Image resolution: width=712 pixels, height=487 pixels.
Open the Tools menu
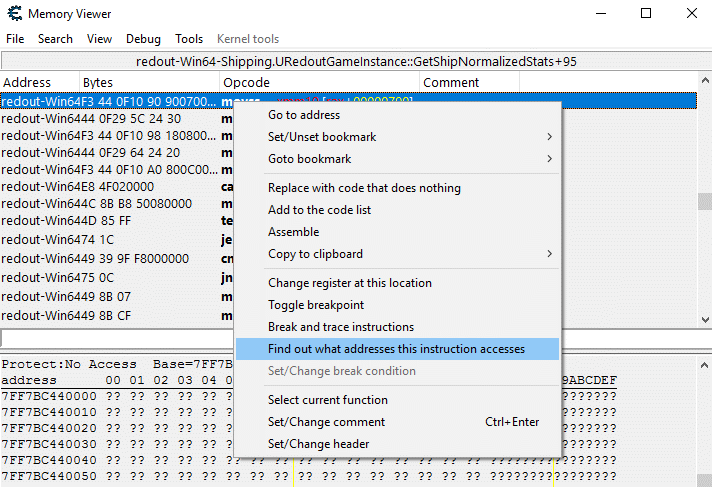[x=189, y=39]
